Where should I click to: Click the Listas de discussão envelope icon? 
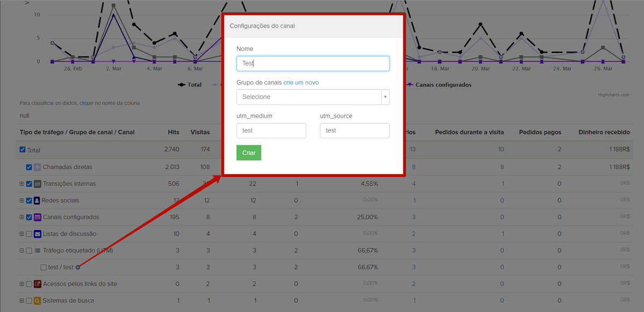38,234
